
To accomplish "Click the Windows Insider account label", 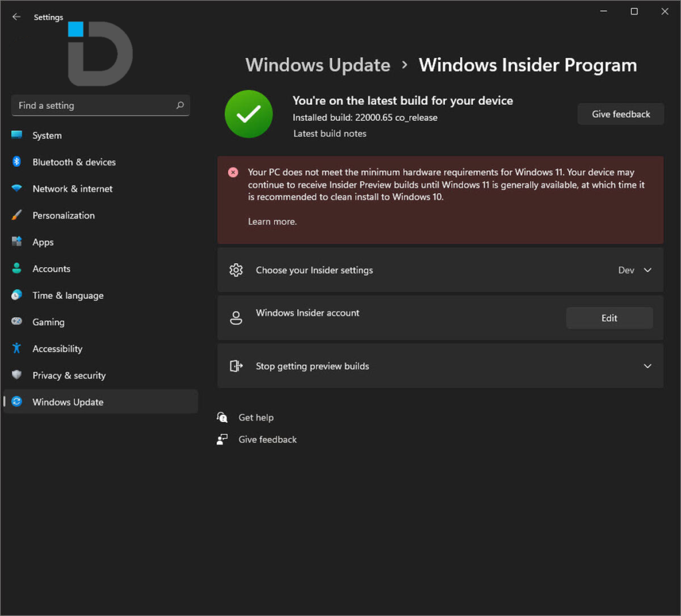I will pyautogui.click(x=307, y=313).
